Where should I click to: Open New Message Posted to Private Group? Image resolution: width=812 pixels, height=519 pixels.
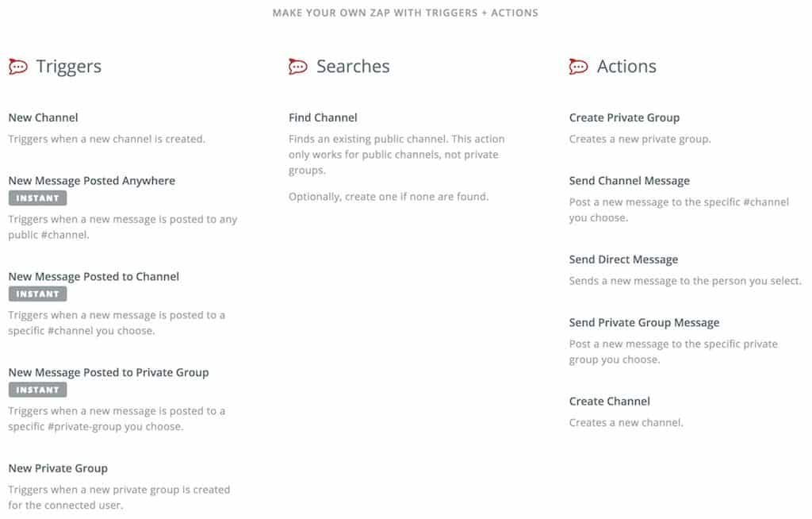click(109, 373)
